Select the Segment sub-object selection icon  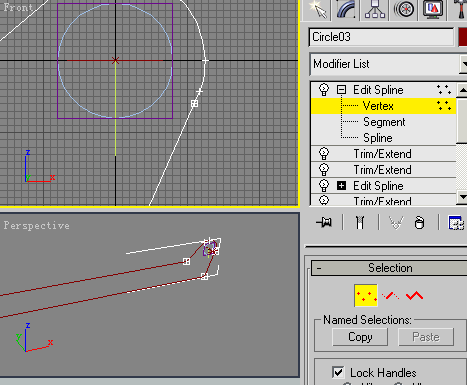pos(390,295)
